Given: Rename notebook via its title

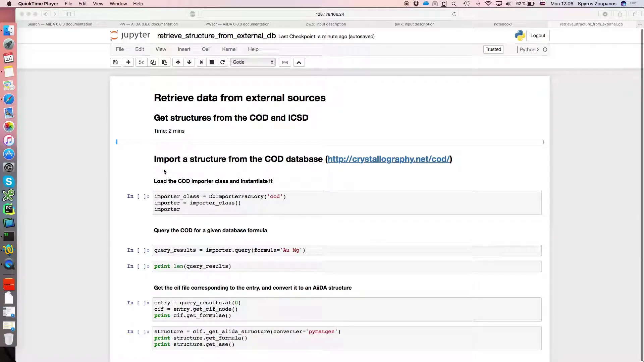Looking at the screenshot, I should [x=216, y=36].
